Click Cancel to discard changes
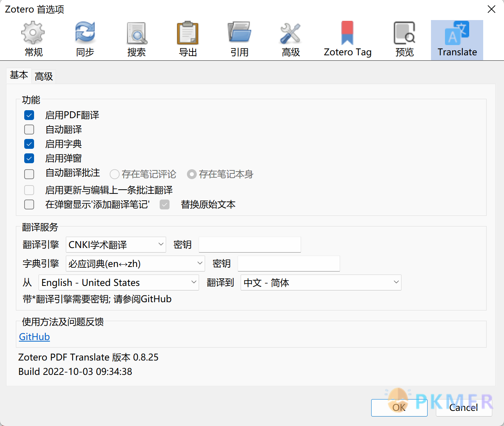This screenshot has height=426, width=504. (x=464, y=407)
